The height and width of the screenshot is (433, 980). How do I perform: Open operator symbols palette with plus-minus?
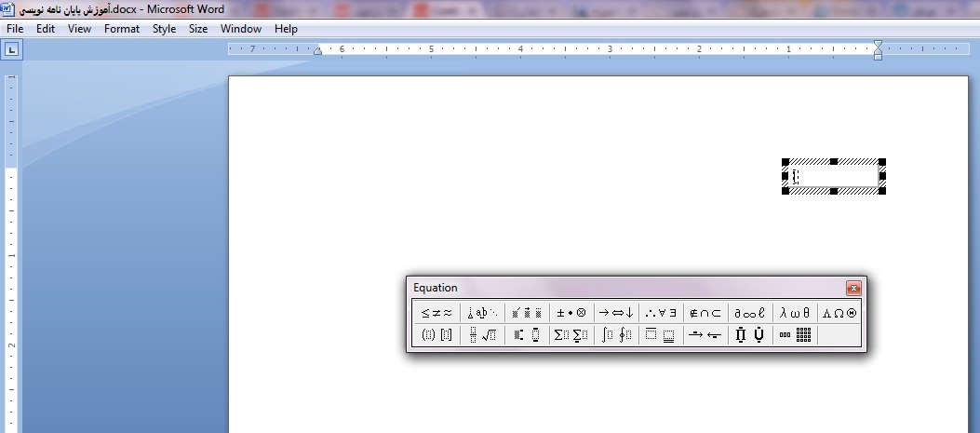click(x=571, y=313)
